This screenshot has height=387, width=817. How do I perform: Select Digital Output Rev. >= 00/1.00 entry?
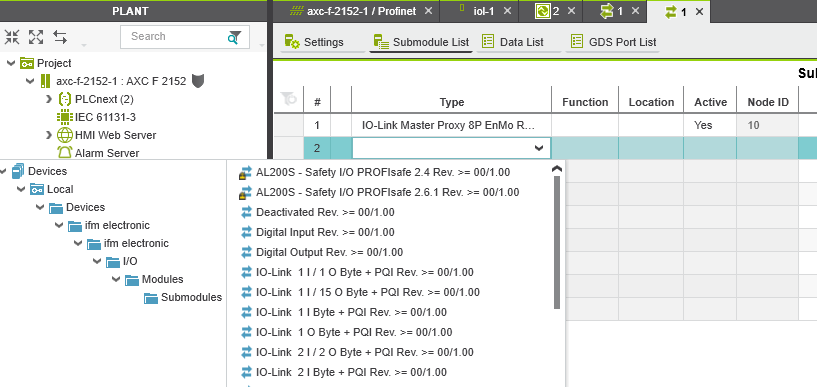[x=329, y=252]
